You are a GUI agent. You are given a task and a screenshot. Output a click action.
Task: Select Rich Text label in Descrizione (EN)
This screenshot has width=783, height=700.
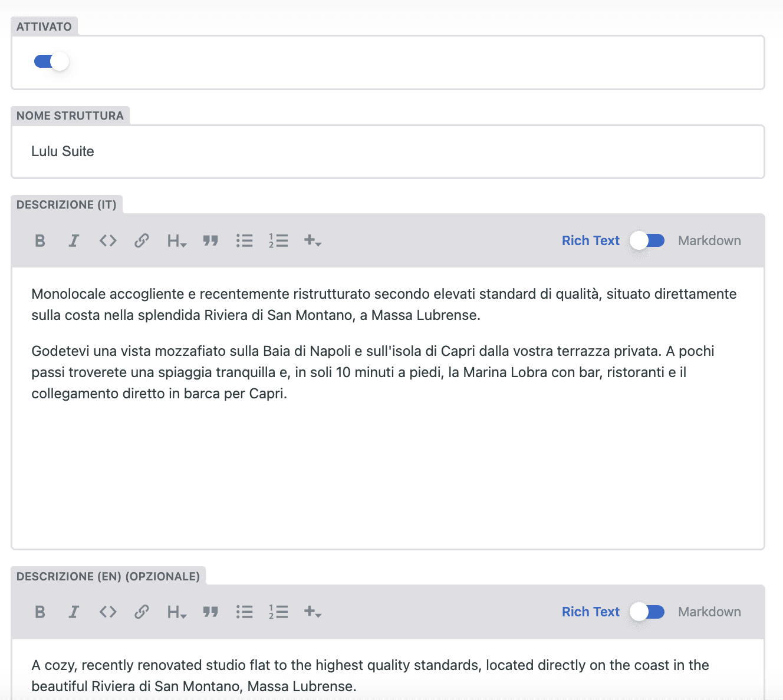(591, 612)
